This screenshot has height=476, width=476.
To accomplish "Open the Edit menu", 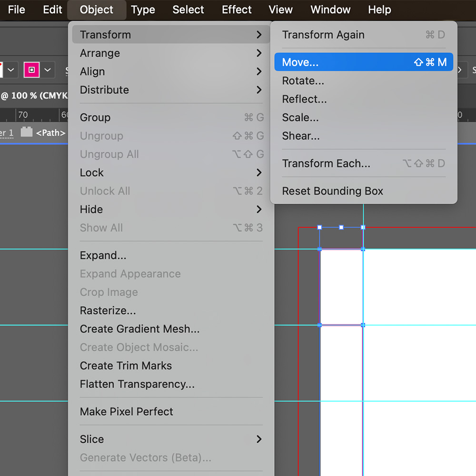I will pos(52,10).
